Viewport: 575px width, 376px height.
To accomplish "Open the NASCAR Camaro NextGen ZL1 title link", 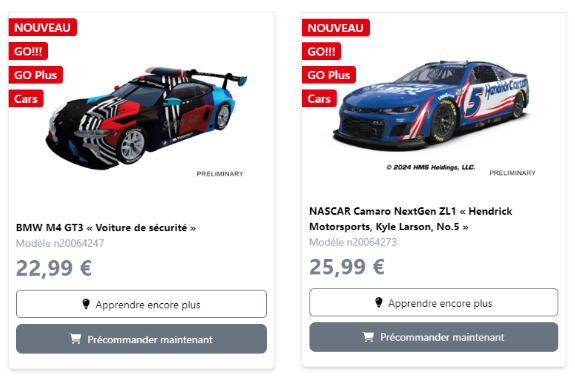I will [x=411, y=219].
